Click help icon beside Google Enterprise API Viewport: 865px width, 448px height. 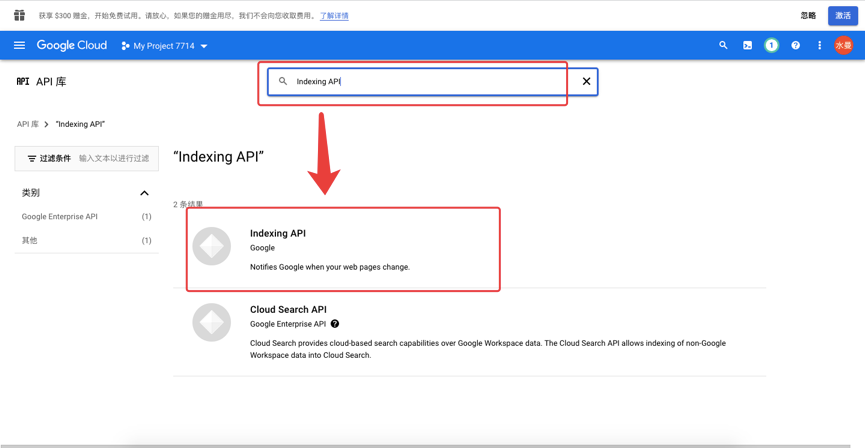coord(335,324)
